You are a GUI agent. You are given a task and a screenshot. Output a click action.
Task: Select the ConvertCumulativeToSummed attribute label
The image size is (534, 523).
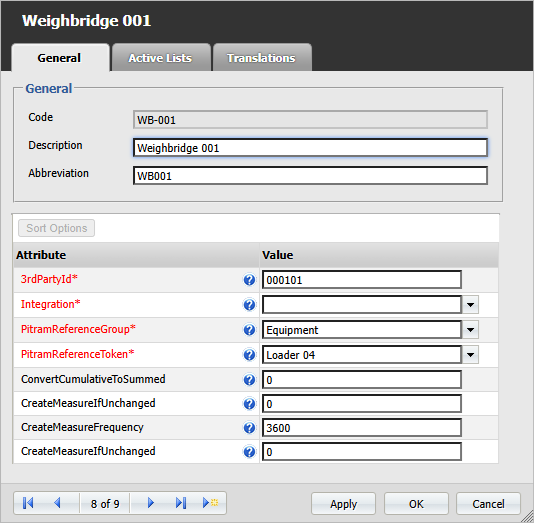coord(93,379)
